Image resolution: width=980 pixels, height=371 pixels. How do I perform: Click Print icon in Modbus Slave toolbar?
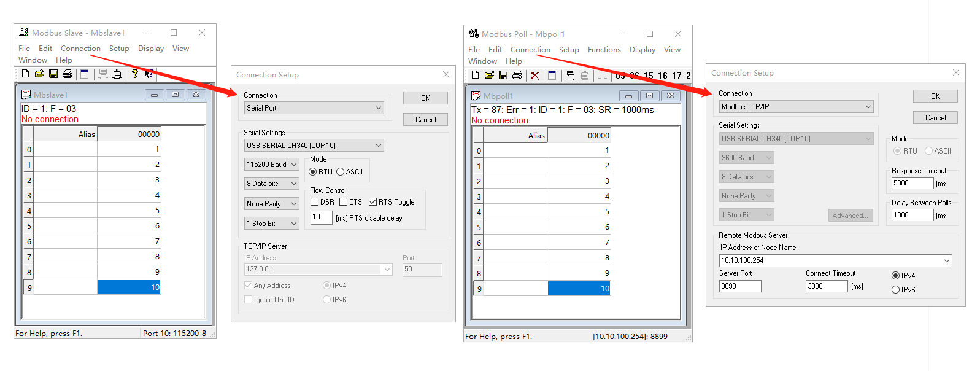[68, 74]
